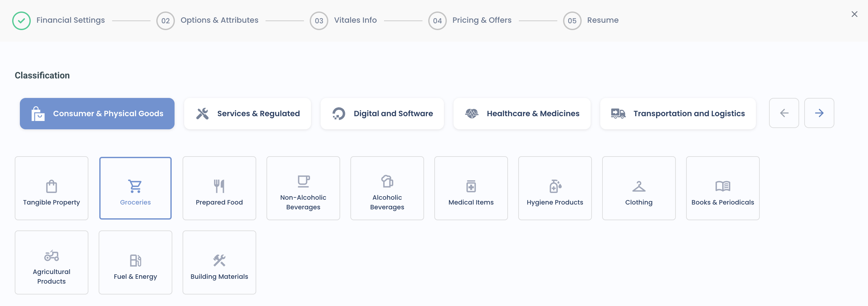Viewport: 868px width, 306px height.
Task: Open step 05 Resume
Action: point(591,20)
